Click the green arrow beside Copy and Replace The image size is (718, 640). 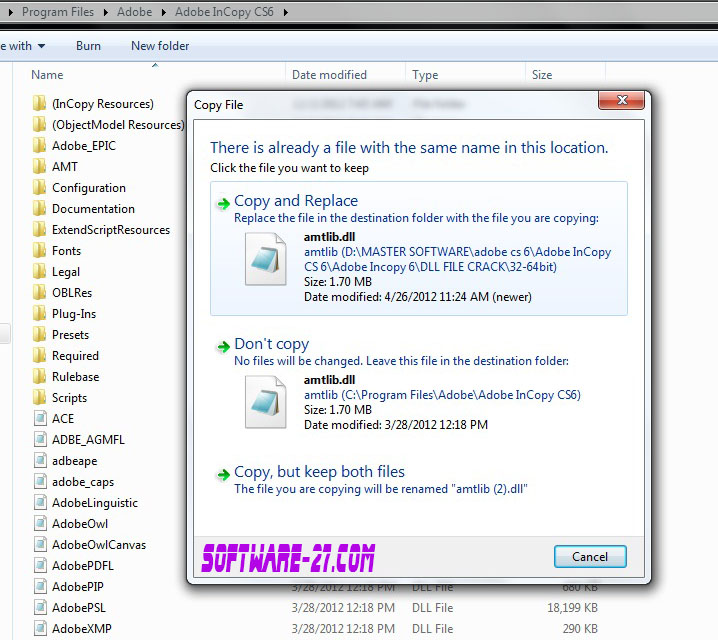[x=223, y=203]
